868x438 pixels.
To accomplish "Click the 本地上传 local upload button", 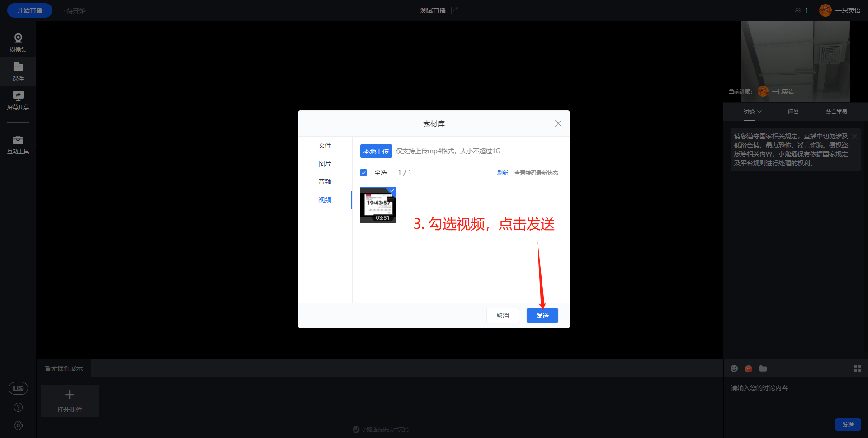I will coord(376,151).
